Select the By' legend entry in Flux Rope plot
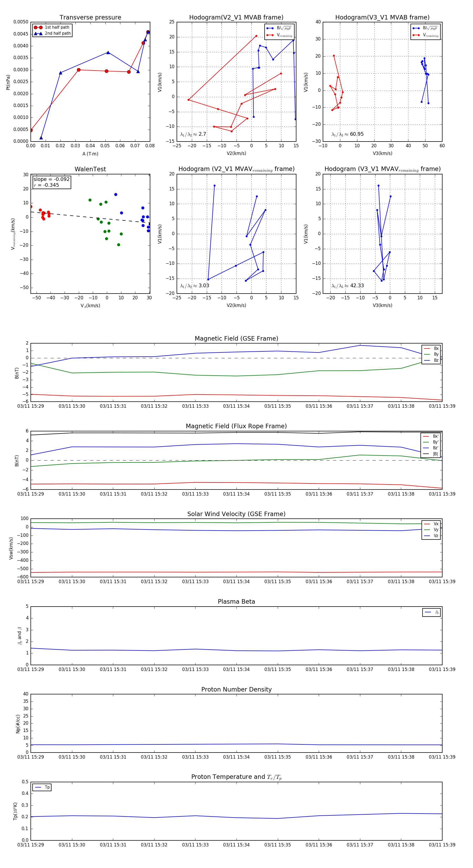This screenshot has height=868, width=473. pos(431,442)
